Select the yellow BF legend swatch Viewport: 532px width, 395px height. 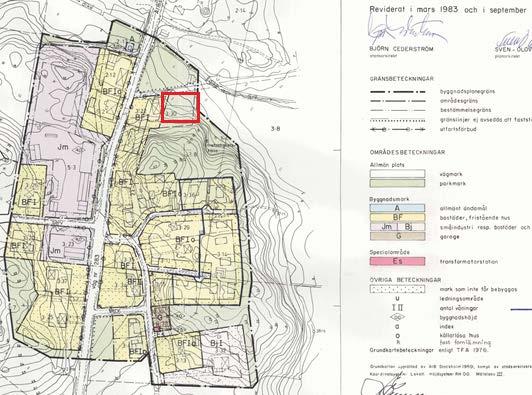(x=397, y=217)
